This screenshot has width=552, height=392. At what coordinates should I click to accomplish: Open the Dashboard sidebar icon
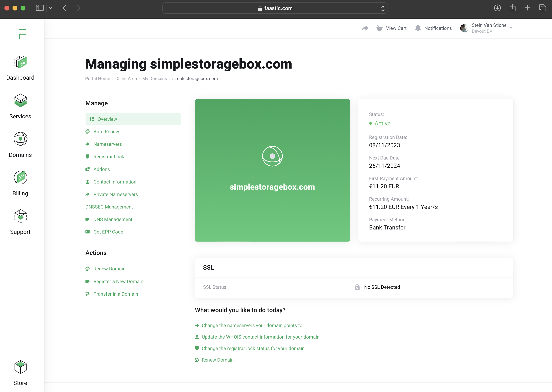pyautogui.click(x=20, y=63)
